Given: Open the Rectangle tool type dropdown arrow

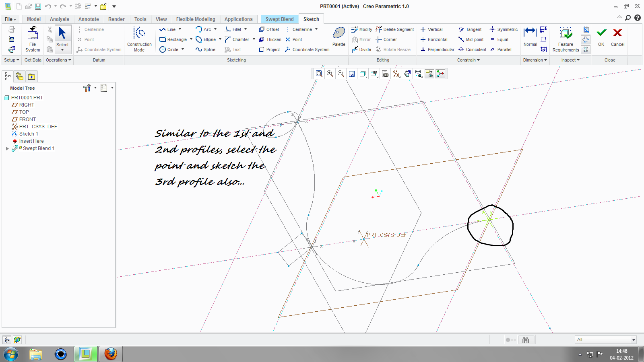Looking at the screenshot, I should [191, 39].
